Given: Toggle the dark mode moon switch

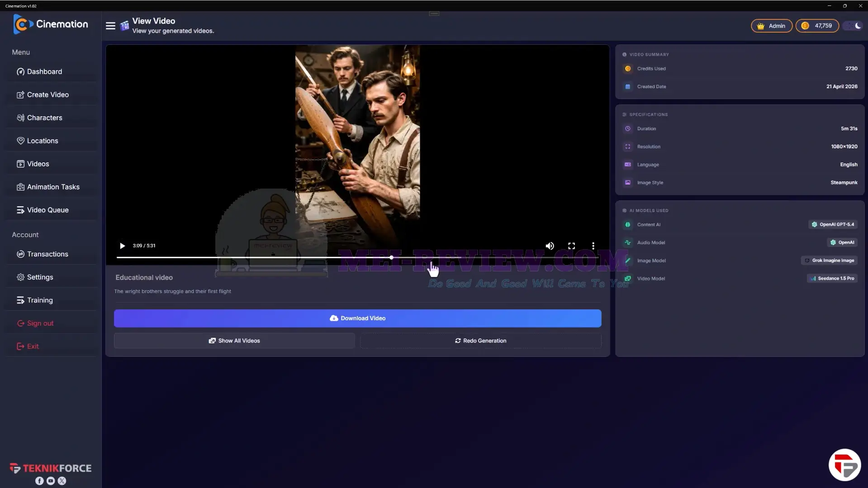Looking at the screenshot, I should 854,26.
